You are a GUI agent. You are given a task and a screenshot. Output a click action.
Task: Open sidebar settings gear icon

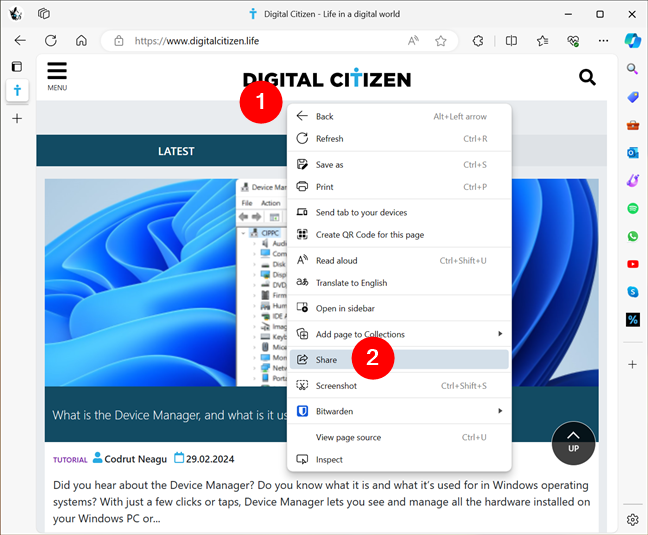tap(632, 519)
